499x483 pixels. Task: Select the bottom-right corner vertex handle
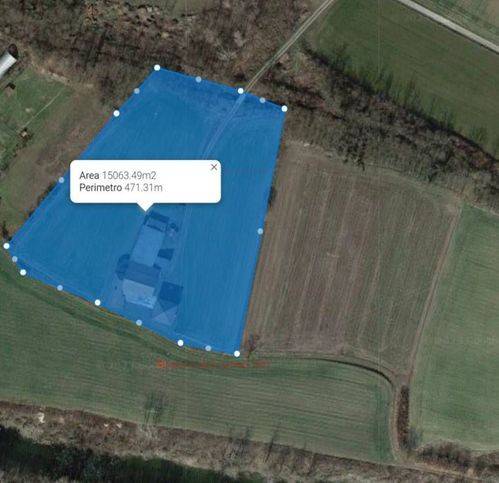[x=237, y=354]
